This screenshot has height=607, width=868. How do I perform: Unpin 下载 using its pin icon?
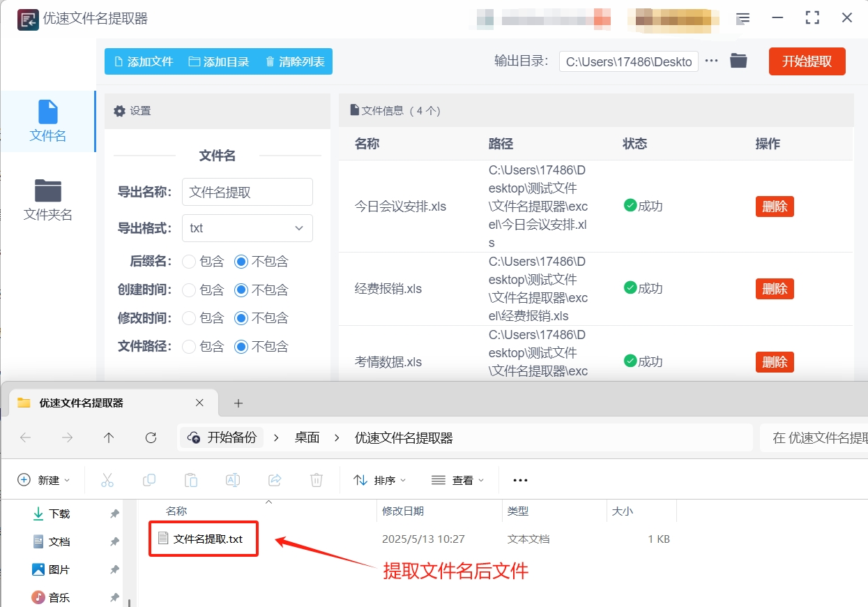tap(114, 514)
